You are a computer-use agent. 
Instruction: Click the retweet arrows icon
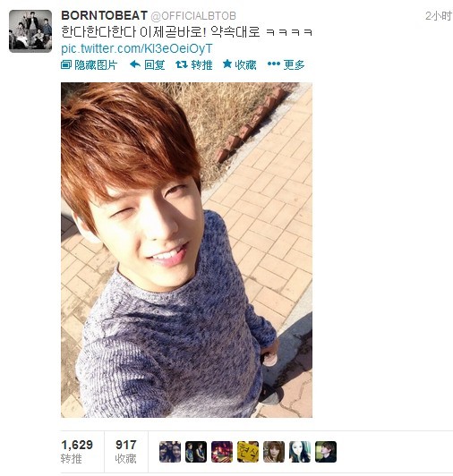[182, 64]
